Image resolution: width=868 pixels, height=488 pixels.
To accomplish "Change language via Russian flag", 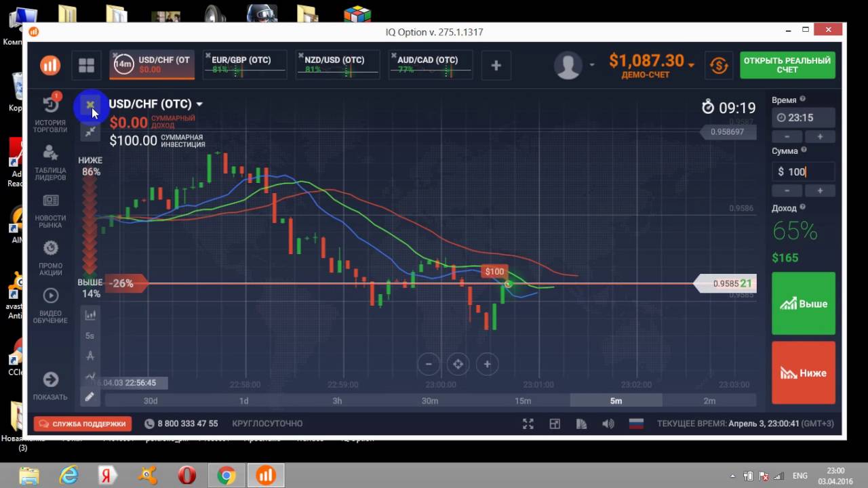I will (x=636, y=424).
